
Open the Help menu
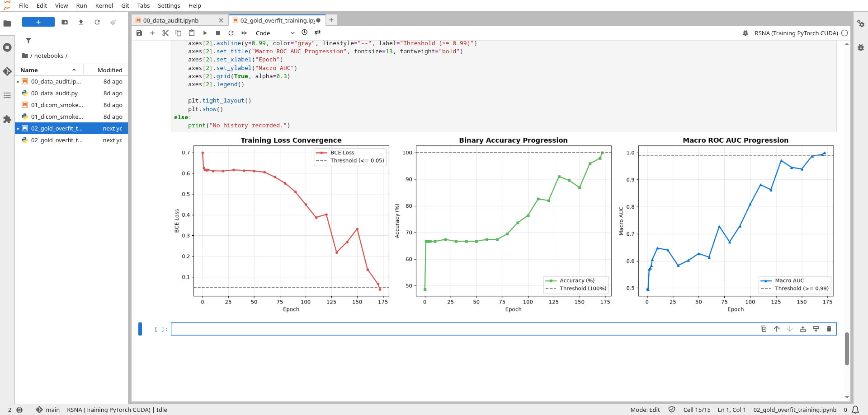tap(195, 5)
